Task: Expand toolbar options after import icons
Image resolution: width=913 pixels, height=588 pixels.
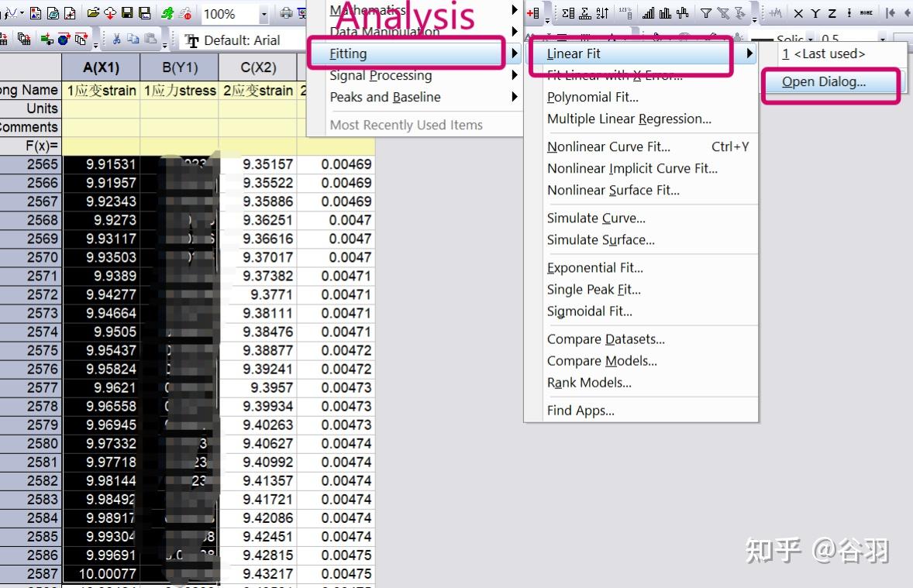Action: point(96,46)
